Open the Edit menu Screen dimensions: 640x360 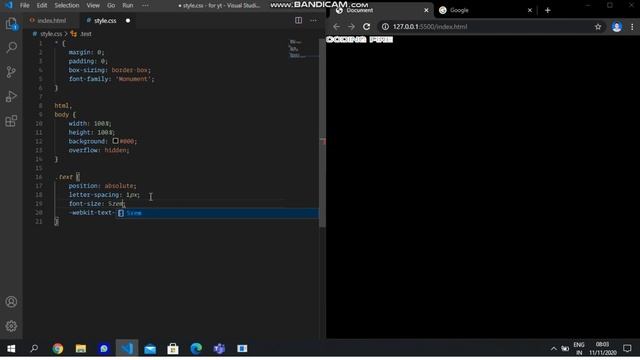(x=42, y=5)
